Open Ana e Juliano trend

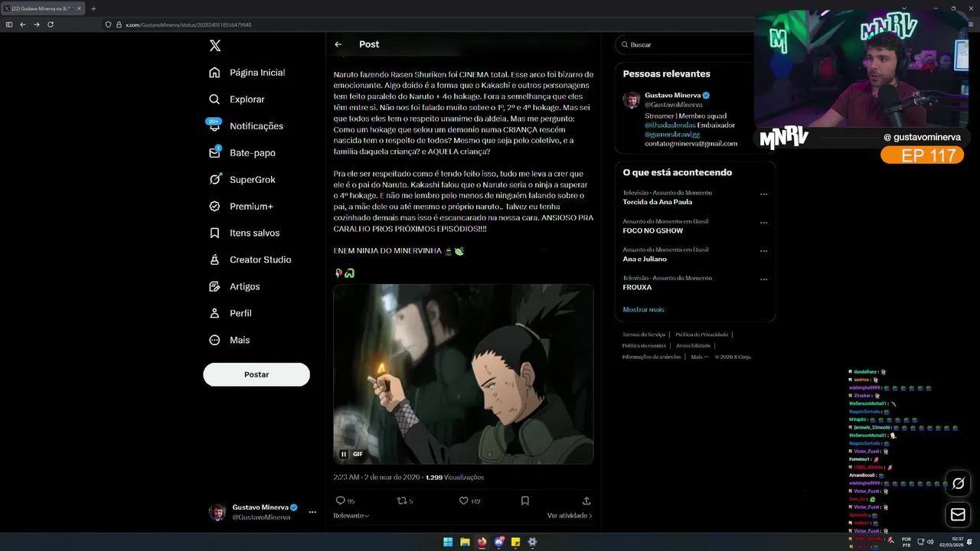(645, 259)
